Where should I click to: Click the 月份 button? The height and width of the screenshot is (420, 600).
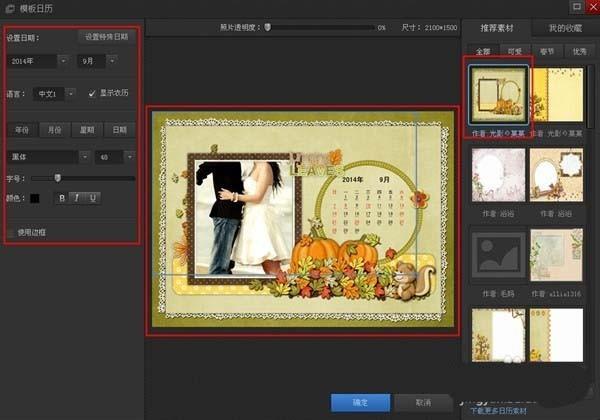(x=55, y=130)
